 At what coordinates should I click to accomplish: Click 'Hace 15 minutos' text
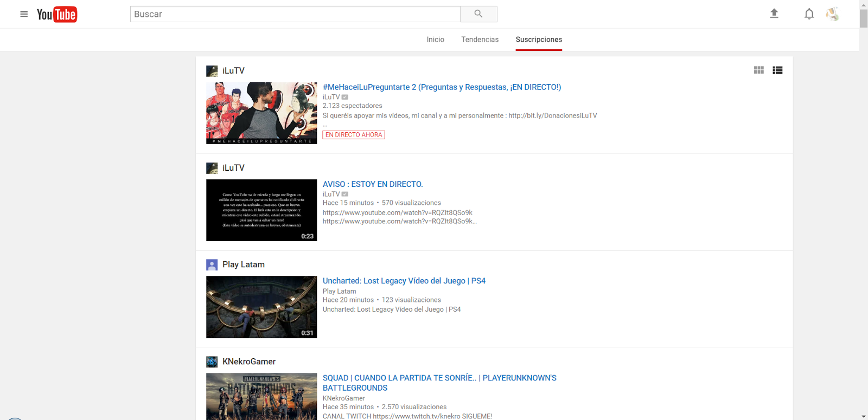348,203
